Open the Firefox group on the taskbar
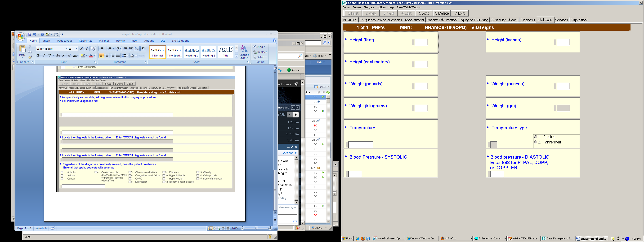Viewport: 644px width, 242px height. click(x=456, y=238)
